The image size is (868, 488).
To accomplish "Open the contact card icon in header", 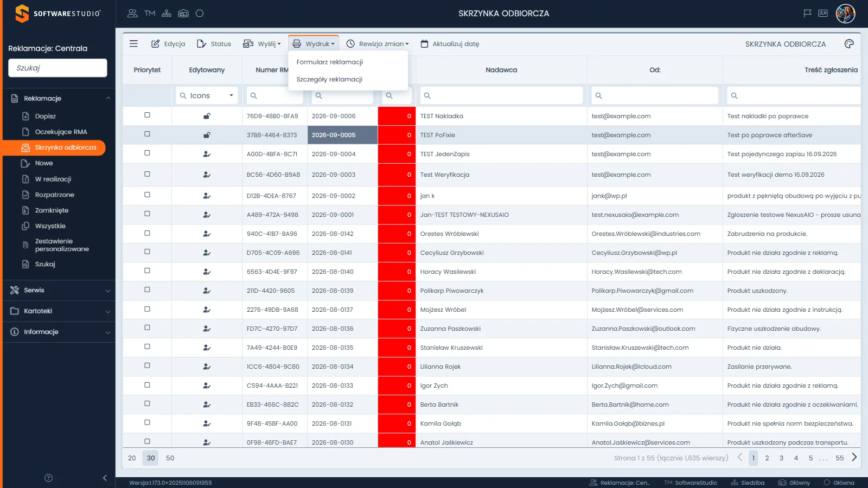I will (x=823, y=14).
